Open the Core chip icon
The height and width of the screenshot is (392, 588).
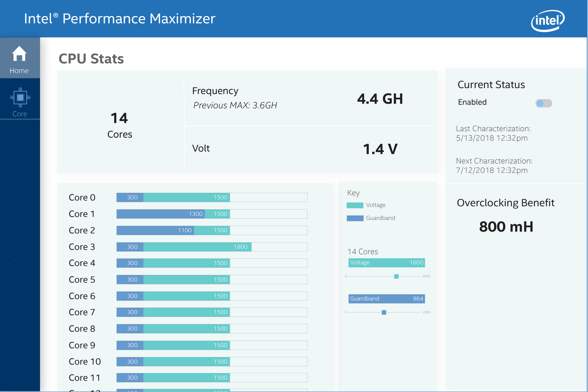pyautogui.click(x=20, y=97)
